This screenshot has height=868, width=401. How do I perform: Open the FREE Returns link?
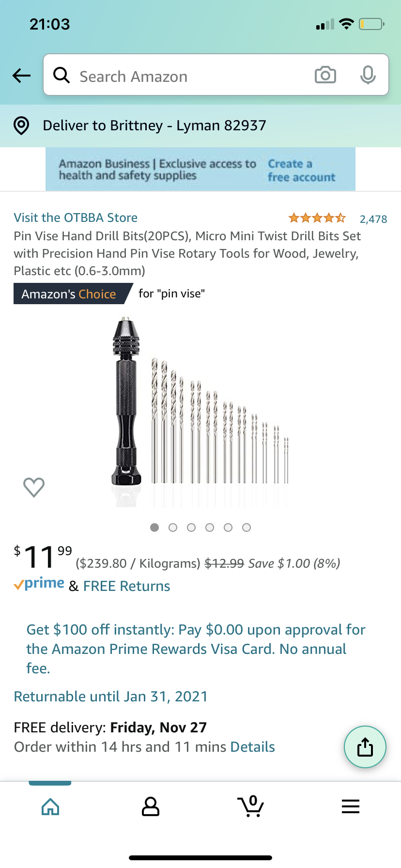click(x=126, y=586)
